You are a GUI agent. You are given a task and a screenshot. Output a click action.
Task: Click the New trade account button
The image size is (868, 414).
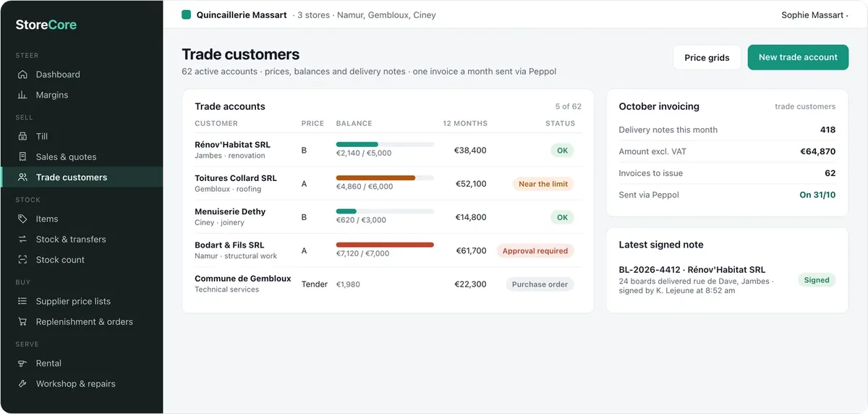pos(798,57)
